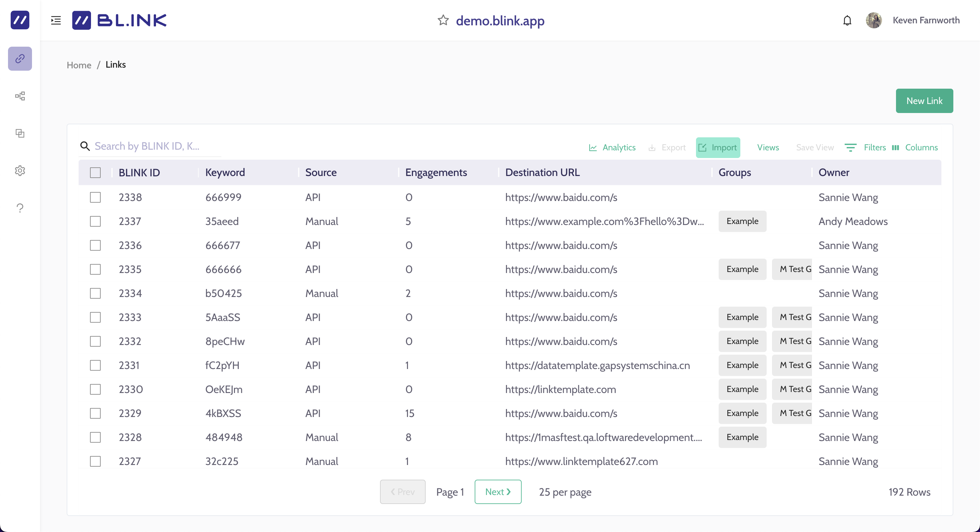Click the hierarchy groups sidebar icon
Screen dimensions: 980x532
click(x=20, y=96)
